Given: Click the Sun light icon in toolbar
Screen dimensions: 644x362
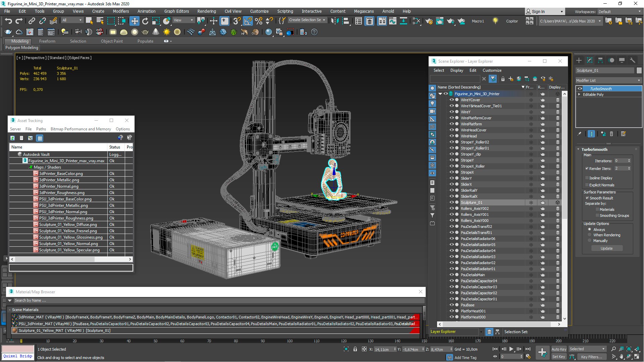Looking at the screenshot, I should [x=167, y=32].
